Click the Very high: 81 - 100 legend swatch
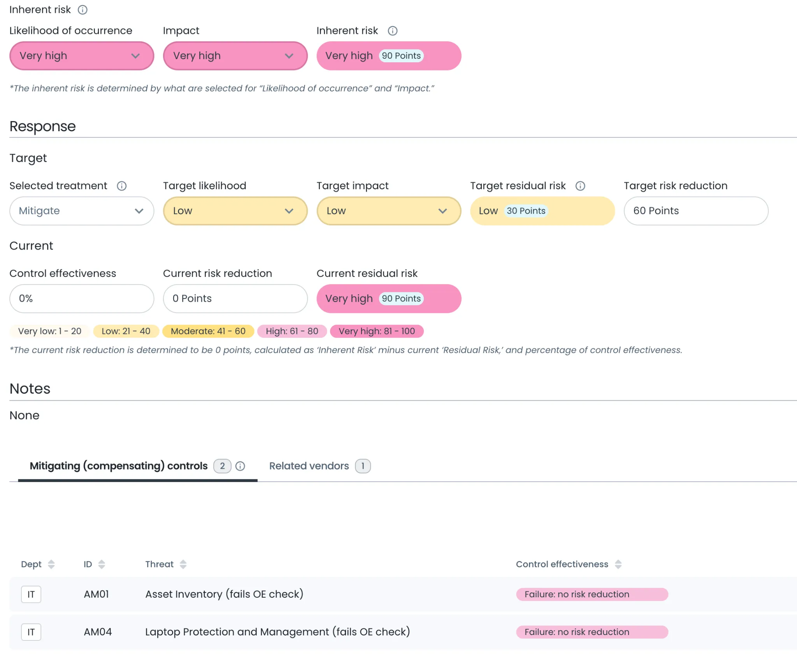Screen dimensions: 797x672 [376, 331]
